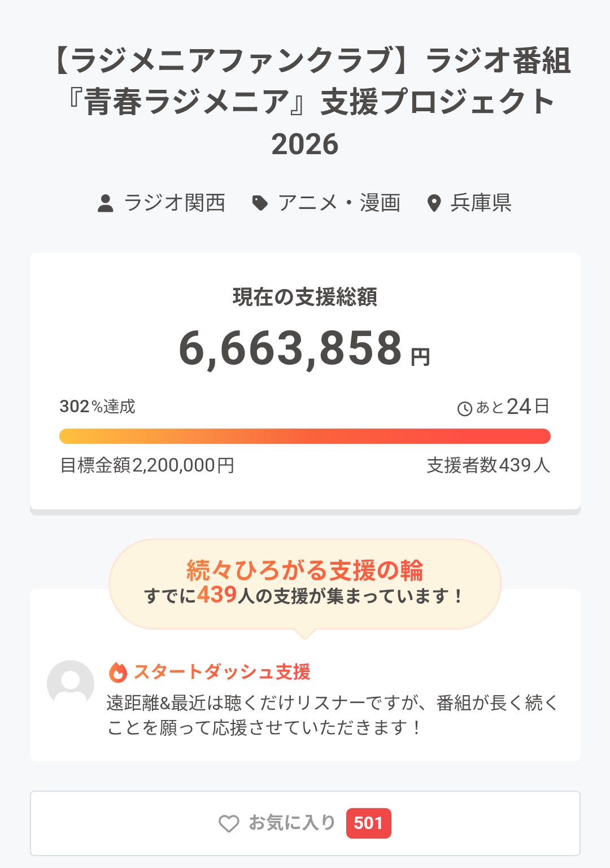The image size is (610, 868).
Task: Click the flame icon beside スタートダッシュ支援
Action: tap(118, 672)
